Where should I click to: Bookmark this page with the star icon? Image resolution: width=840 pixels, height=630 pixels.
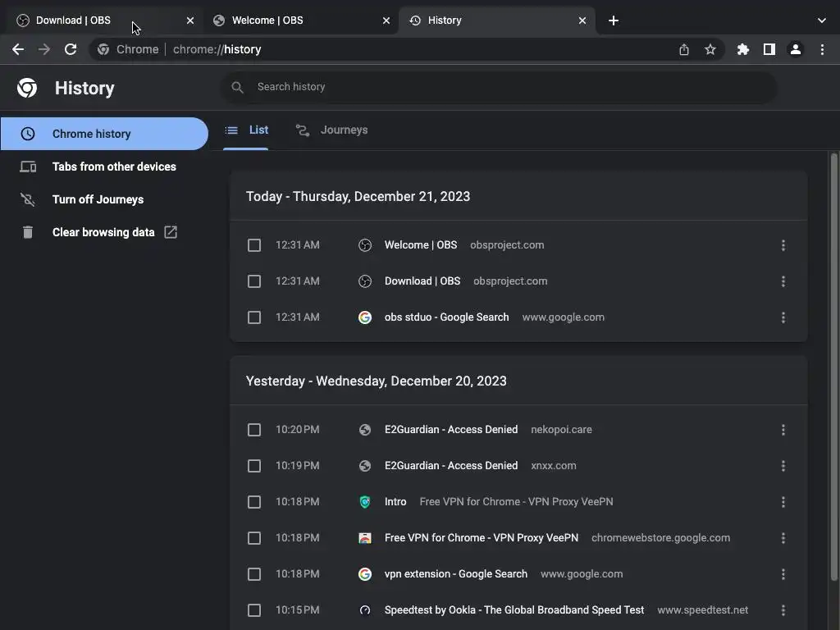[710, 49]
